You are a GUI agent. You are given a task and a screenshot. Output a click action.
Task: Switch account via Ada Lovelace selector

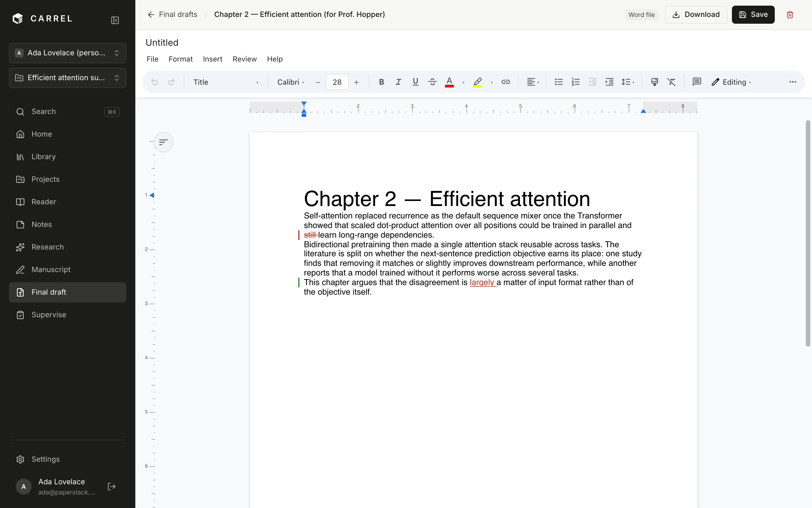pos(67,53)
